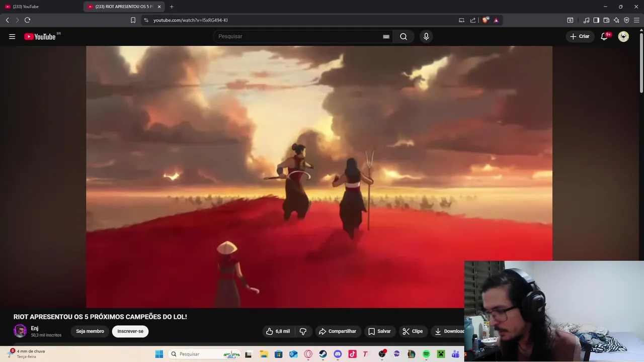Viewport: 644px width, 362px height.
Task: Open Brave Shields lion icon
Action: coord(486,20)
